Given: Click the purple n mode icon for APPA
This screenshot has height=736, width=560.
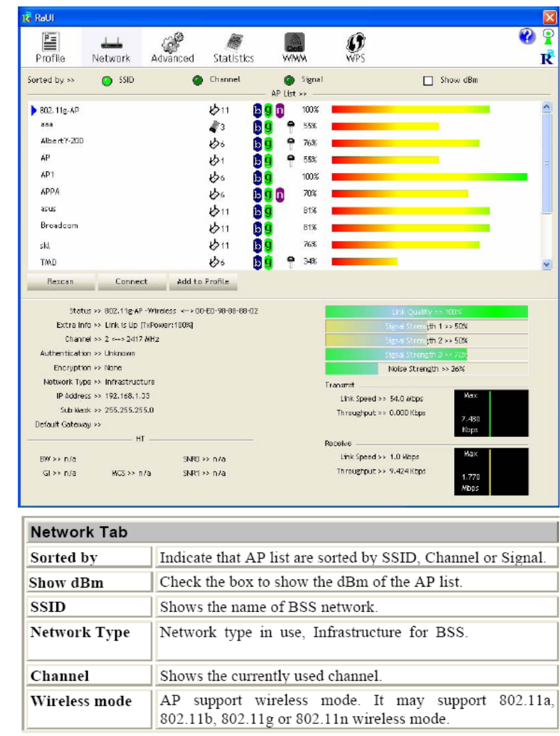Looking at the screenshot, I should 280,194.
